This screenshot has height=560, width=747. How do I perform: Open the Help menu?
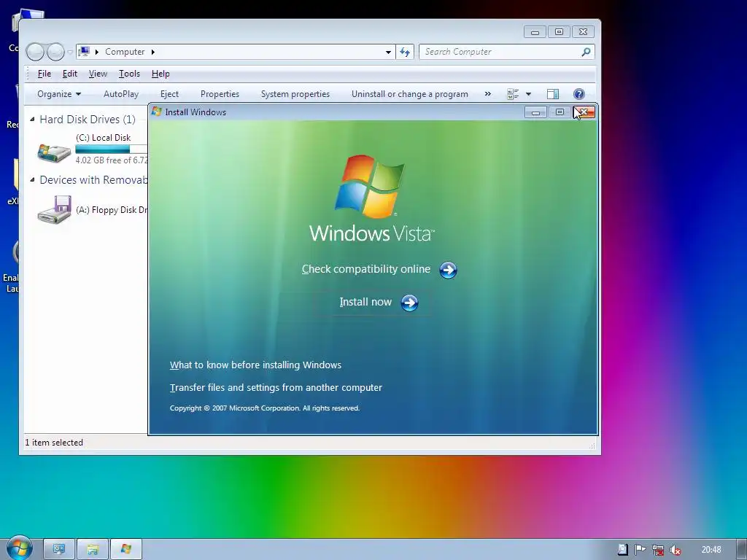[x=160, y=74]
